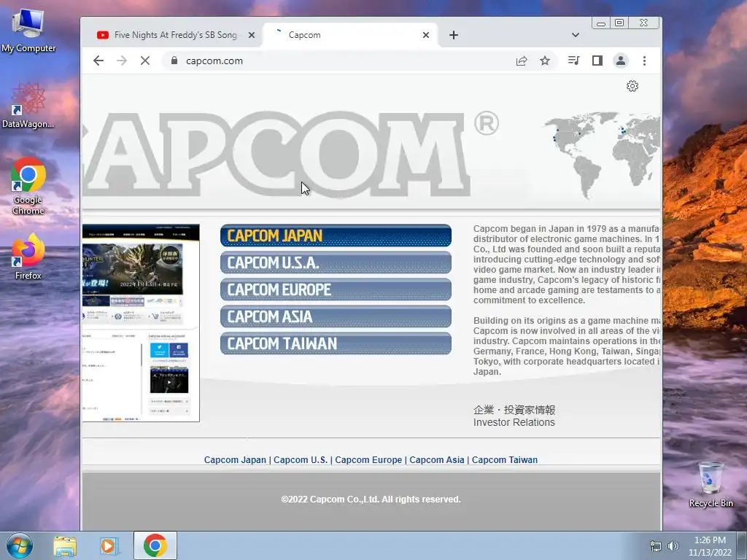Open the Capcom Europe footer link
The width and height of the screenshot is (747, 560).
pyautogui.click(x=368, y=460)
